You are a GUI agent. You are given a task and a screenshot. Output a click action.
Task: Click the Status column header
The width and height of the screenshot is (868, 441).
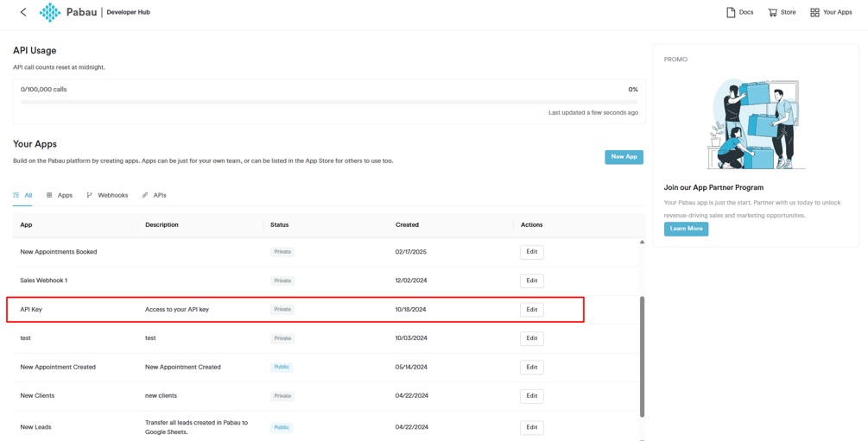[280, 224]
